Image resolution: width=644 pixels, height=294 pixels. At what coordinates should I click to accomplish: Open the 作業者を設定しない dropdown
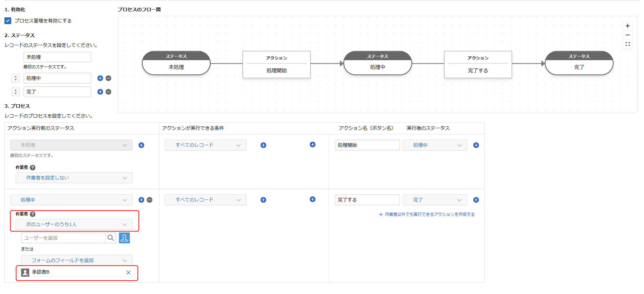point(74,178)
